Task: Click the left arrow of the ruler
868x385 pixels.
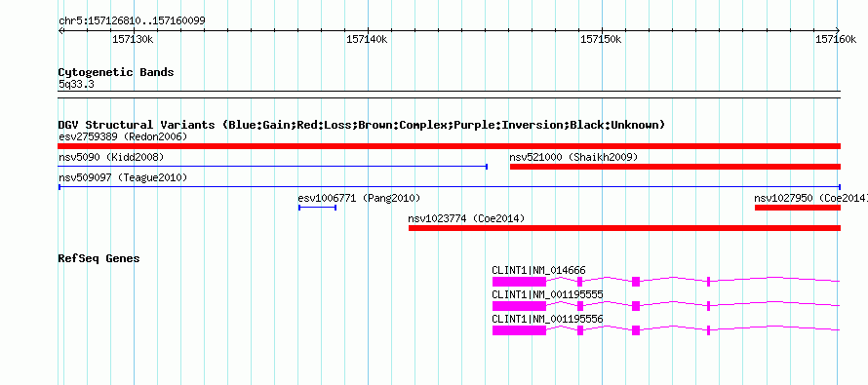Action: [60, 31]
